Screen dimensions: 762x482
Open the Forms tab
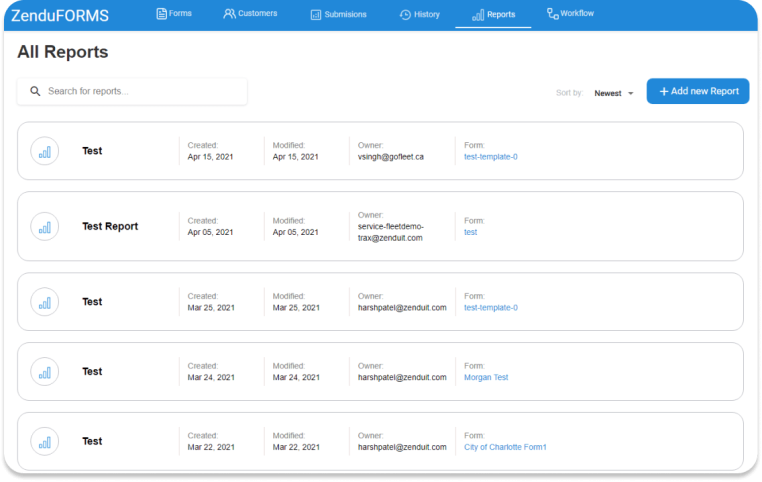point(173,14)
